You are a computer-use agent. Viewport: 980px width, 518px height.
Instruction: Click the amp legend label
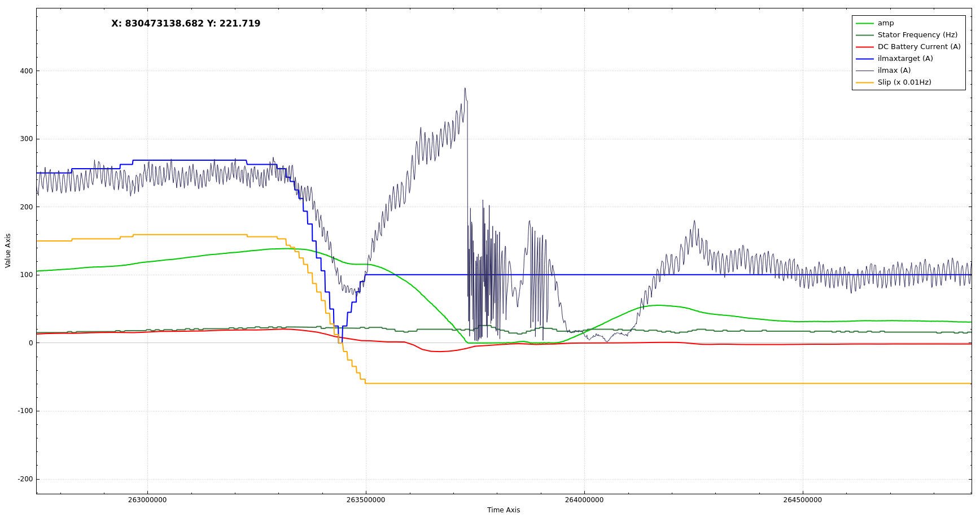pyautogui.click(x=885, y=23)
